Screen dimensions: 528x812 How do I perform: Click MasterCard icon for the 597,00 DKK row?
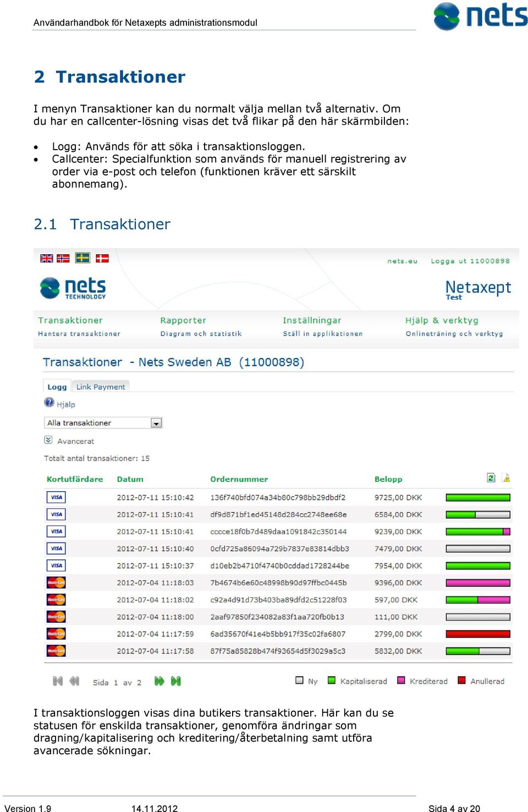pyautogui.click(x=56, y=600)
